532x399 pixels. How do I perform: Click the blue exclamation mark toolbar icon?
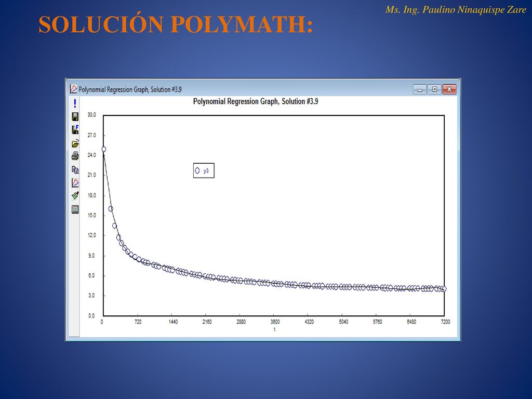(75, 103)
